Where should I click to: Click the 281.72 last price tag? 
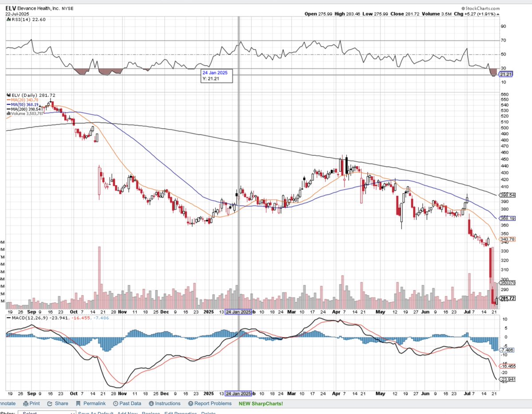pos(506,298)
